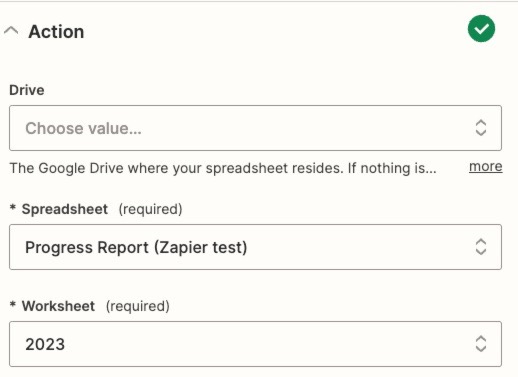Click the asterisk before Worksheet label
The width and height of the screenshot is (518, 377).
click(13, 305)
